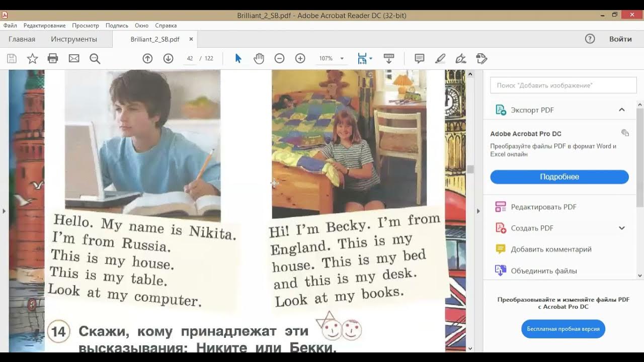Screen dimensions: 644x362
Task: Go to next page arrow
Action: pyautogui.click(x=169, y=59)
